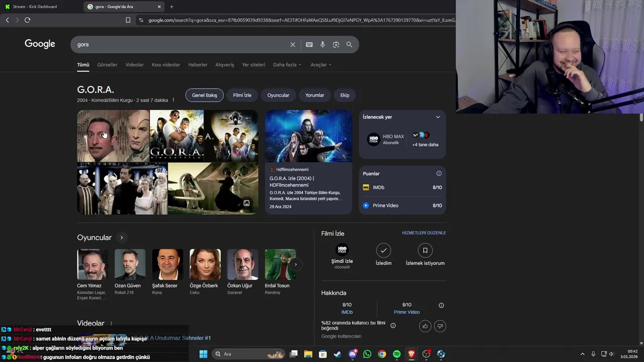The height and width of the screenshot is (362, 644).
Task: Select the Filmi İzle chip
Action: (x=242, y=95)
